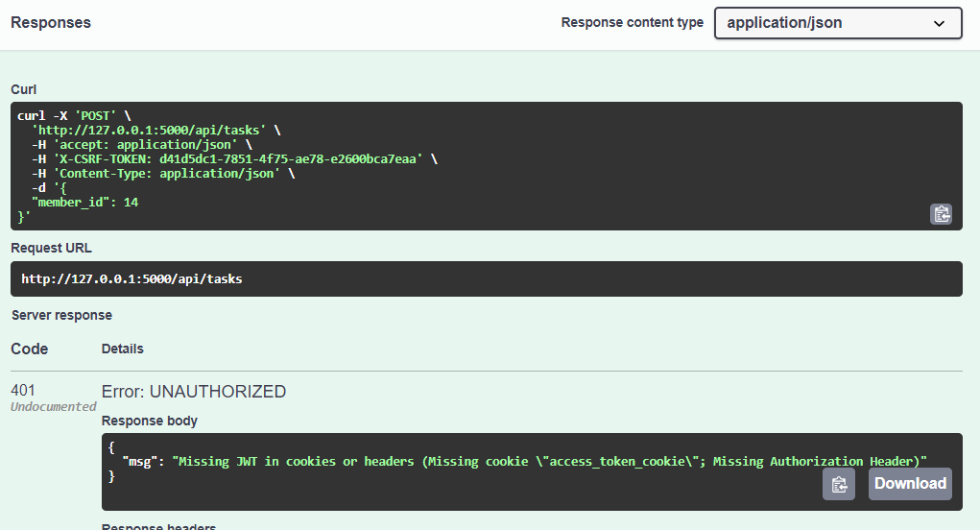The image size is (980, 530).
Task: Click the Code column header
Action: pyautogui.click(x=29, y=349)
